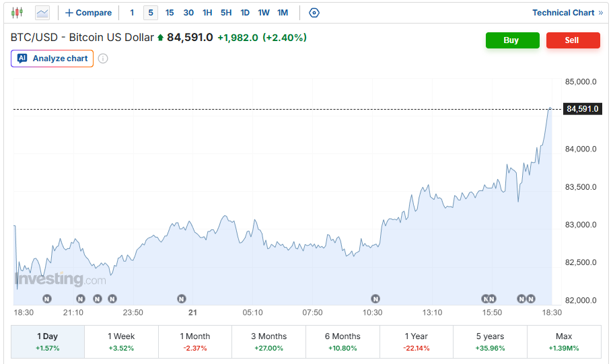The image size is (613, 364).
Task: Click the green Buy button
Action: tap(513, 40)
